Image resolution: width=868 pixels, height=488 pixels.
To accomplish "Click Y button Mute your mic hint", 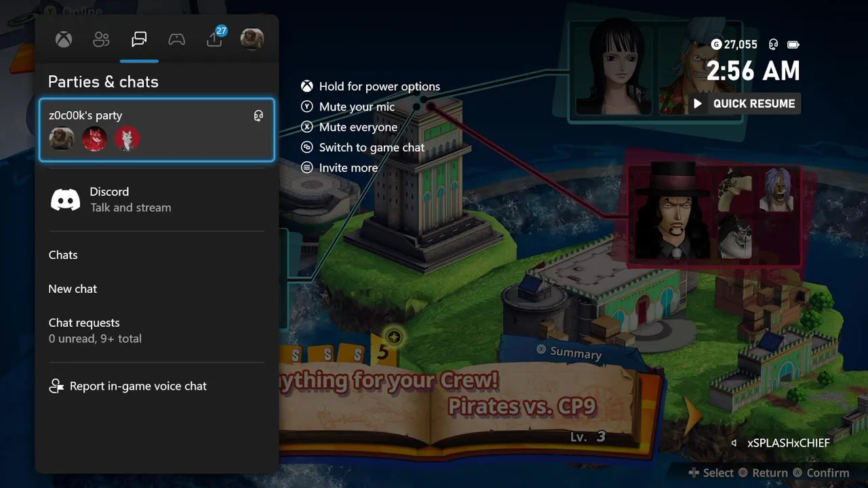I will pos(307,107).
